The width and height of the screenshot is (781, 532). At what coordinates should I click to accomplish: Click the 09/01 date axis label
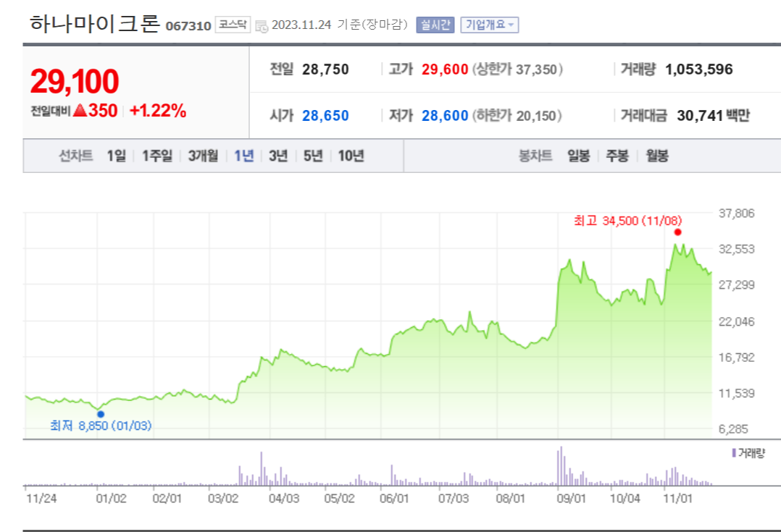click(571, 499)
